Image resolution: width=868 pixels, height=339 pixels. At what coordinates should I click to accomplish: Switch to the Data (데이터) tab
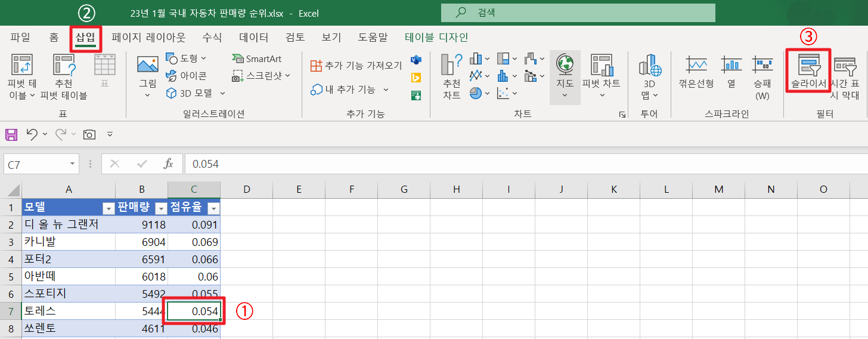pos(253,38)
